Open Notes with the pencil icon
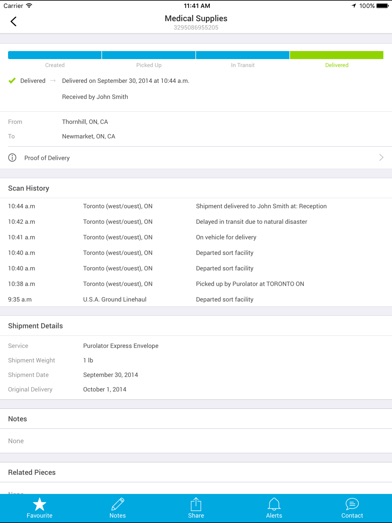 (x=117, y=504)
